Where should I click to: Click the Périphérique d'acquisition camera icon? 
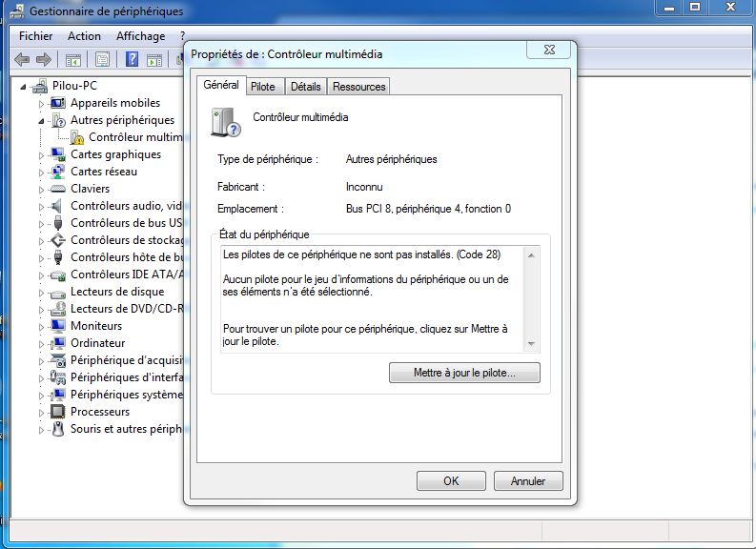pyautogui.click(x=58, y=360)
